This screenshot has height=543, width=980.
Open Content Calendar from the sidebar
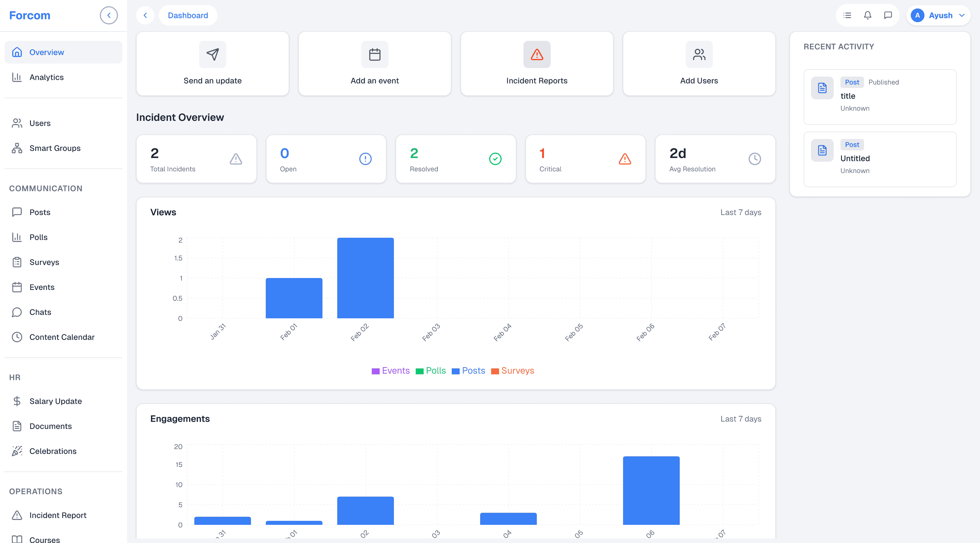click(62, 337)
